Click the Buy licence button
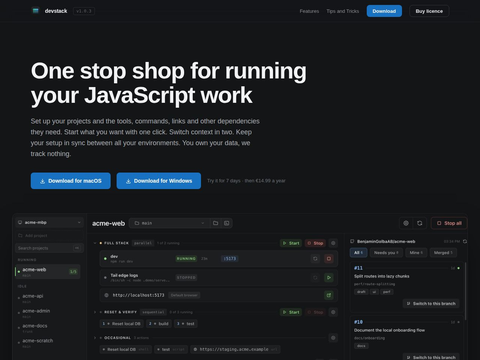The width and height of the screenshot is (480, 360). (429, 11)
